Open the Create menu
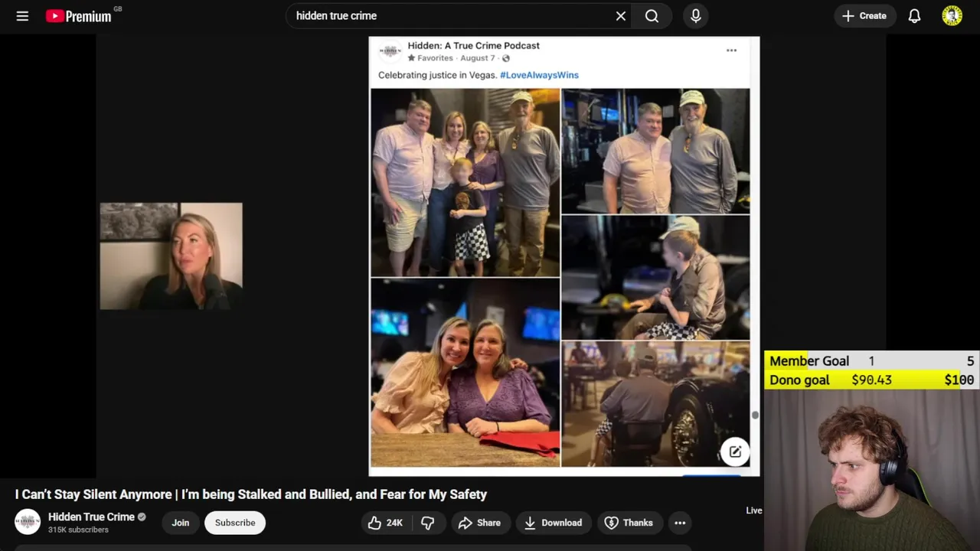 (x=864, y=16)
